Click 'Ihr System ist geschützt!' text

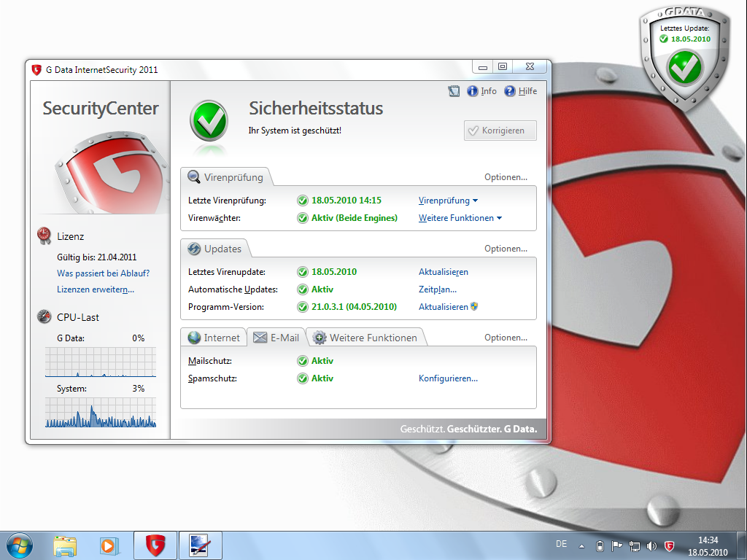[x=295, y=131]
